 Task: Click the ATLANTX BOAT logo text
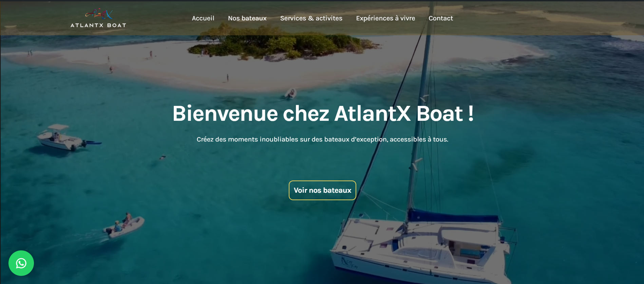coord(98,25)
